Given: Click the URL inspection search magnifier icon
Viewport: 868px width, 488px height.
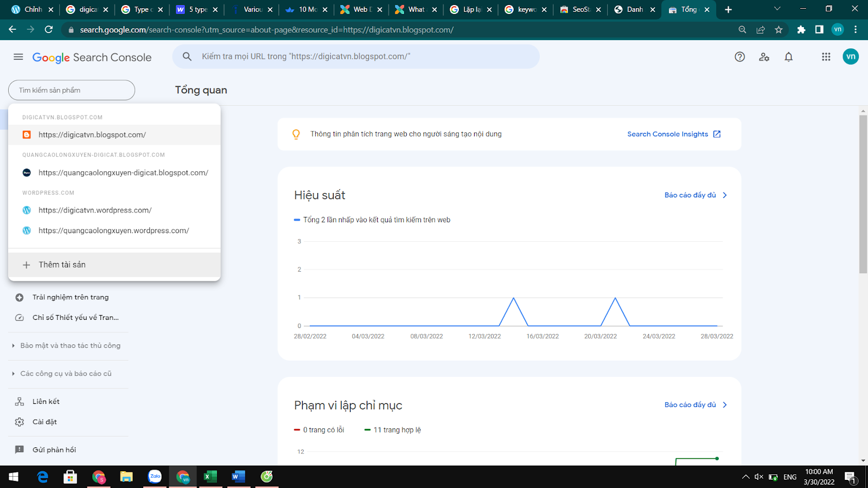Looking at the screenshot, I should 187,56.
